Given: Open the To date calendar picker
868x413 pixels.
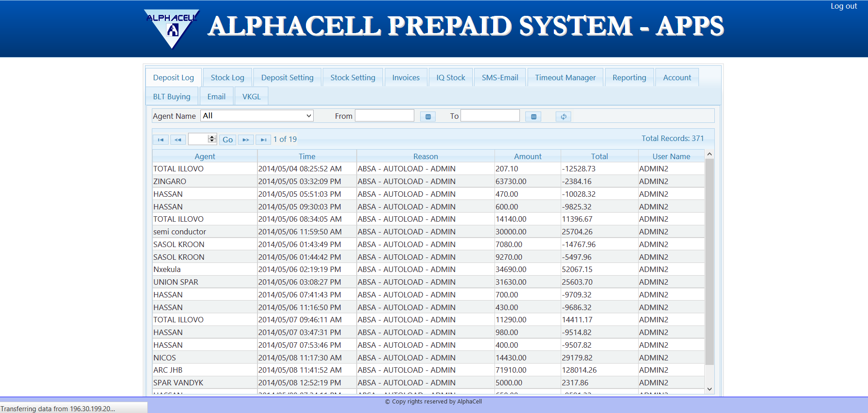Looking at the screenshot, I should (x=533, y=117).
